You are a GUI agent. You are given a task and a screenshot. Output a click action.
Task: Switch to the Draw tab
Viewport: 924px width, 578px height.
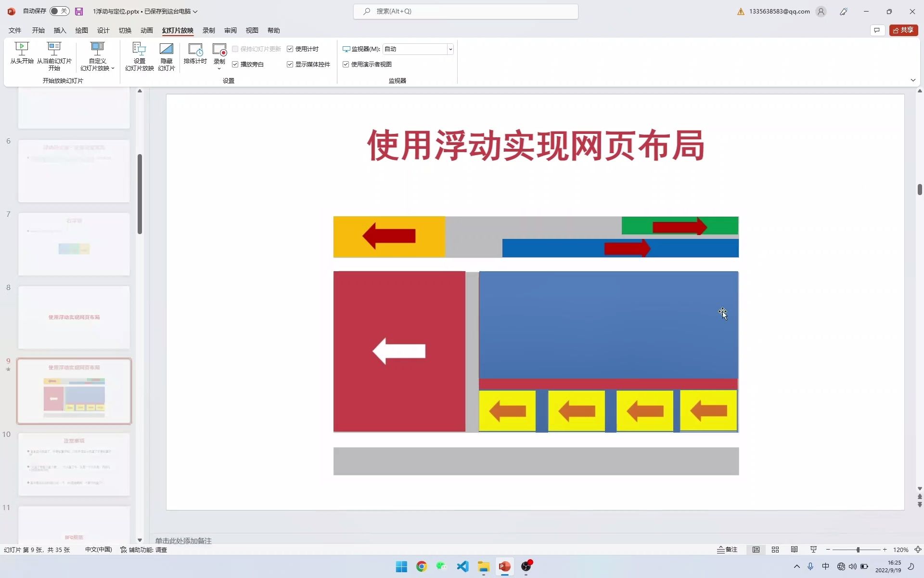[81, 30]
